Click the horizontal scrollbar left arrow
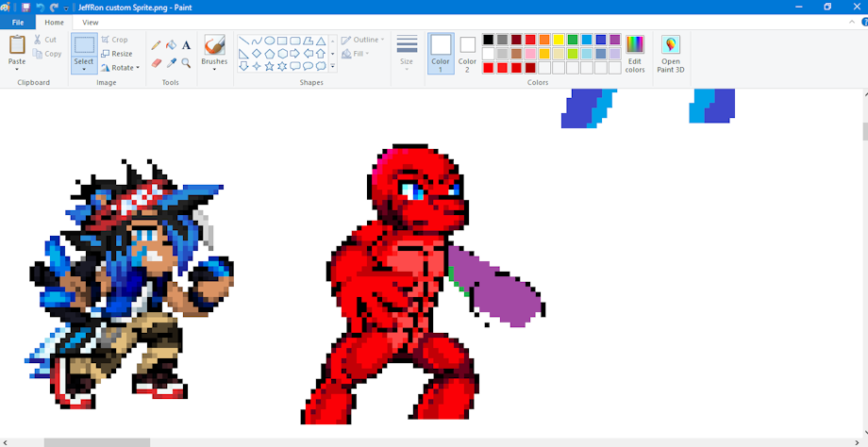Image resolution: width=868 pixels, height=447 pixels. [4, 442]
